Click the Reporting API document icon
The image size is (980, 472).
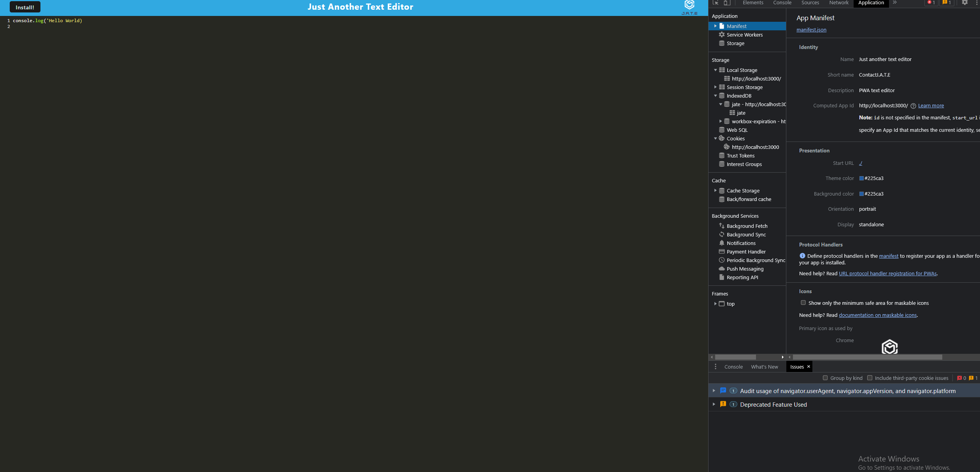722,277
